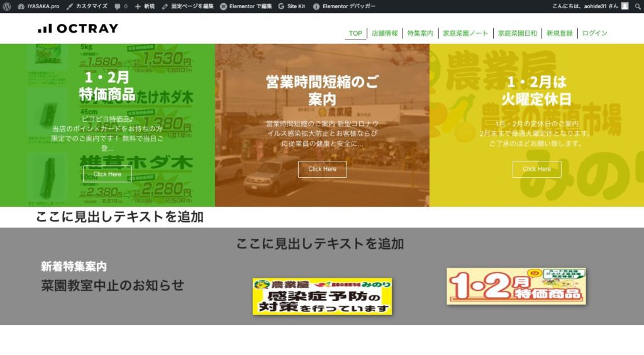The image size is (644, 355).
Task: Open the 1・2月 特価商品 banner image
Action: [x=516, y=286]
